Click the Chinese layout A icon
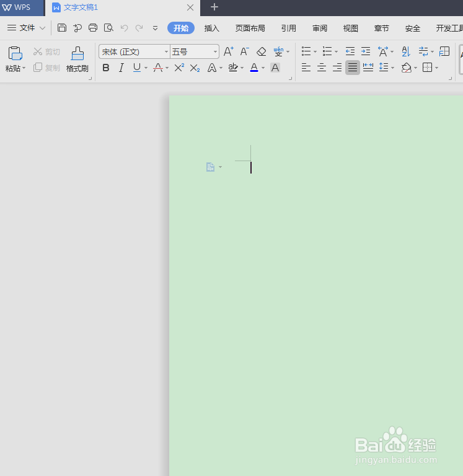 (x=383, y=51)
